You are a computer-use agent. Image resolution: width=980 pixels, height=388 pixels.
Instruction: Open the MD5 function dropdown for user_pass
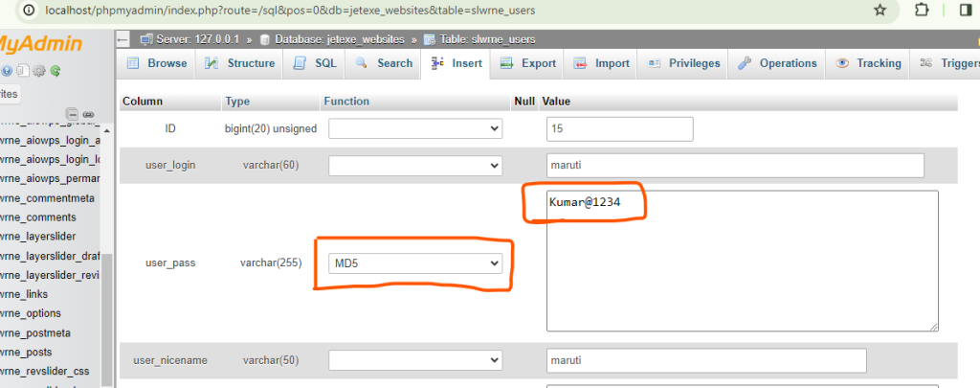pos(415,263)
